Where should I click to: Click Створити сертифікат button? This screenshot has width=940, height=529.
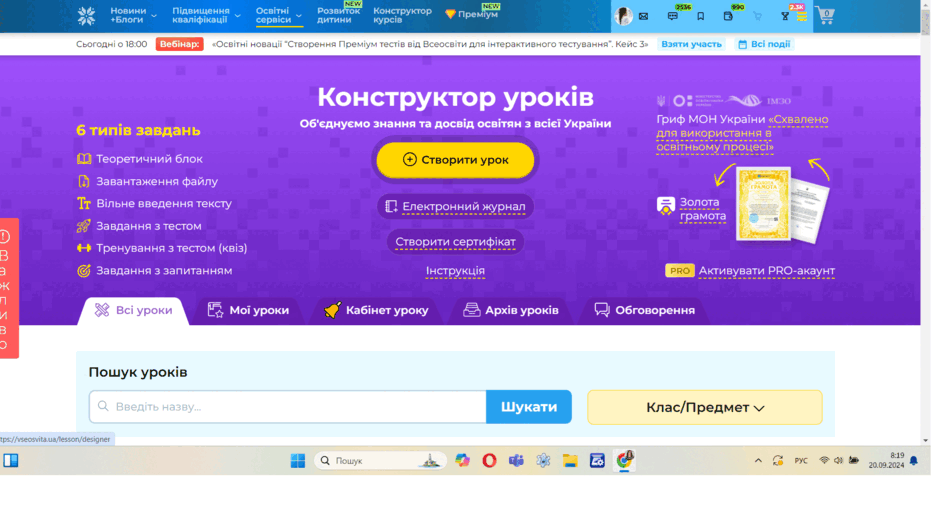pos(455,242)
